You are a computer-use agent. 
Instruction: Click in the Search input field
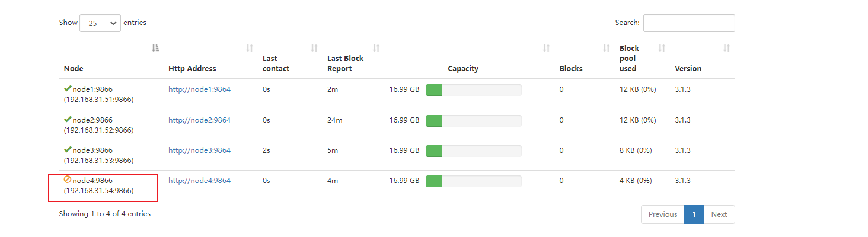tap(689, 23)
